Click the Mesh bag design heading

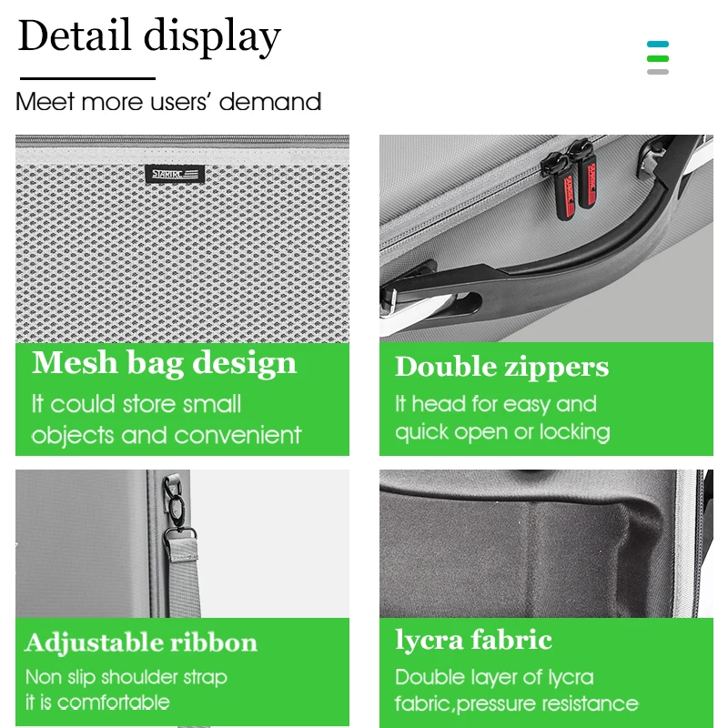tap(164, 363)
